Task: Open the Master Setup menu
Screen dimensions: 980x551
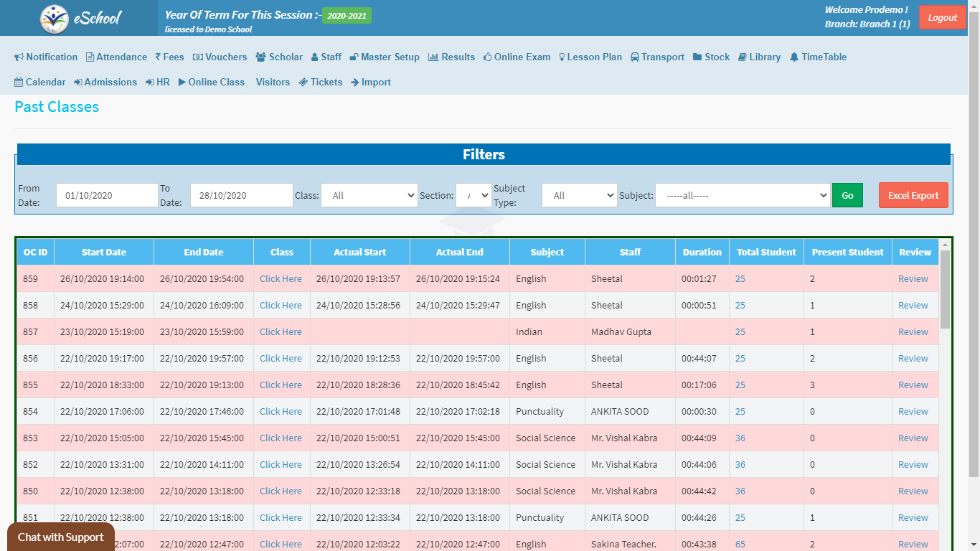Action: point(385,57)
